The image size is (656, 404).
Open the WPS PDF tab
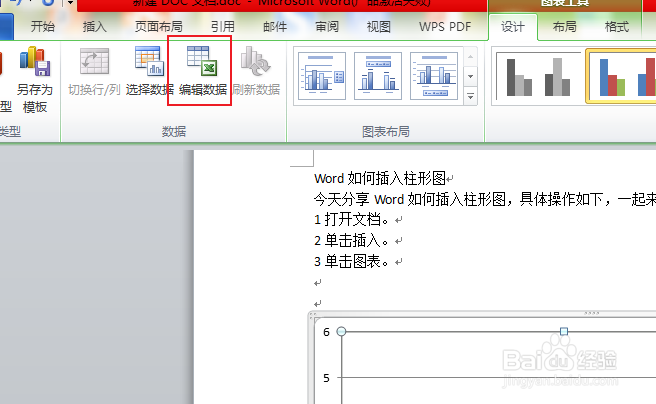pos(445,27)
